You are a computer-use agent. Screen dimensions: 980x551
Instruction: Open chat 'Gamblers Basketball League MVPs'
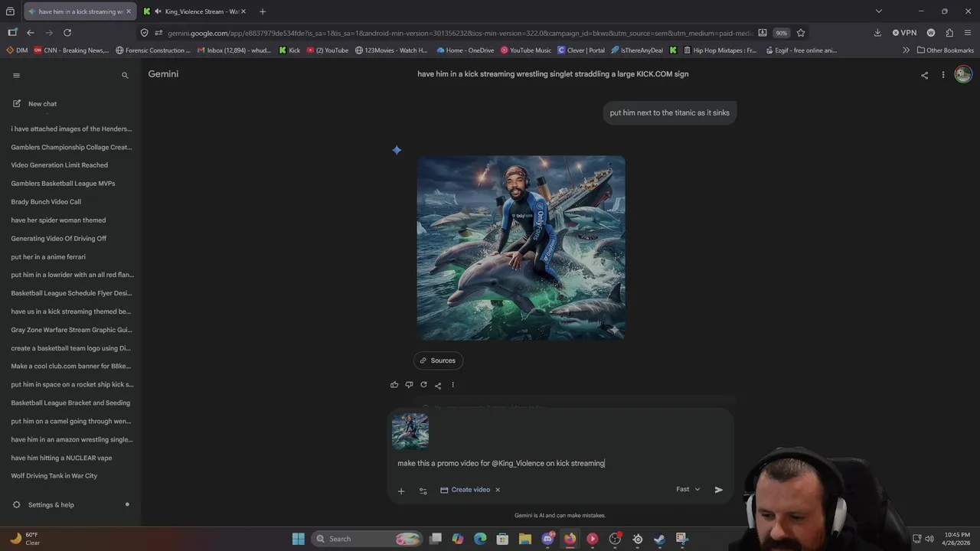pyautogui.click(x=64, y=184)
